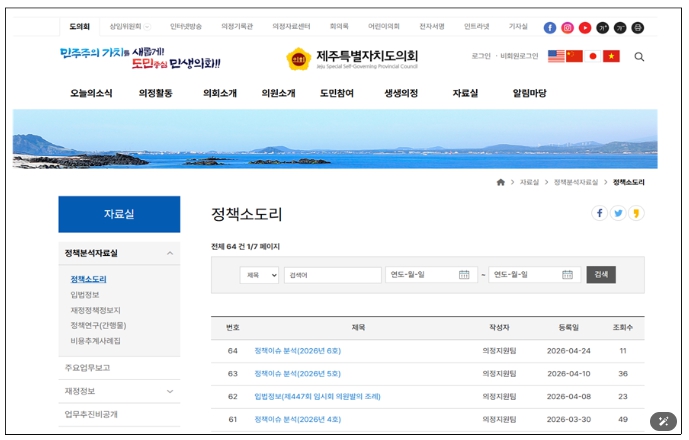Collapse the 정책분석자료실 sidebar section
689x440 pixels.
(x=169, y=253)
